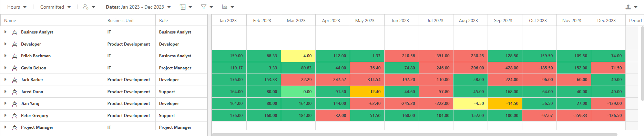
Task: Select Erlich Bachman's yellow -4.00 cell
Action: coord(298,56)
